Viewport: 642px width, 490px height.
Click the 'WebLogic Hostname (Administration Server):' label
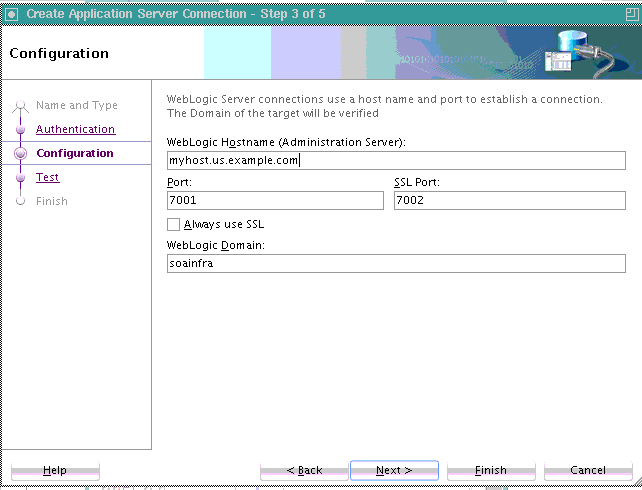point(286,142)
